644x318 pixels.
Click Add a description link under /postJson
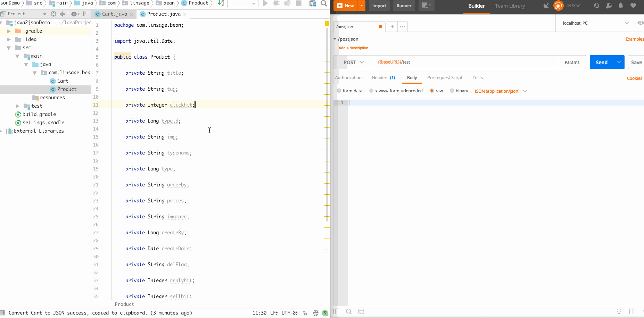(x=353, y=48)
